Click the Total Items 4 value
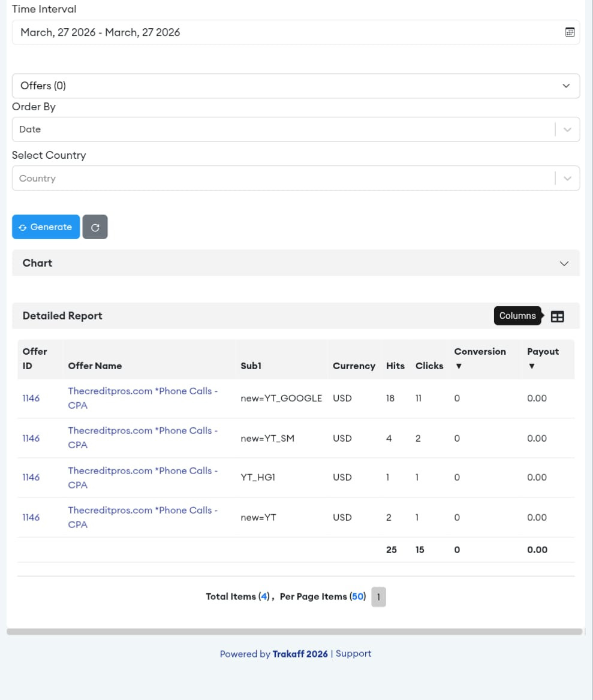Image resolution: width=593 pixels, height=700 pixels. point(264,596)
